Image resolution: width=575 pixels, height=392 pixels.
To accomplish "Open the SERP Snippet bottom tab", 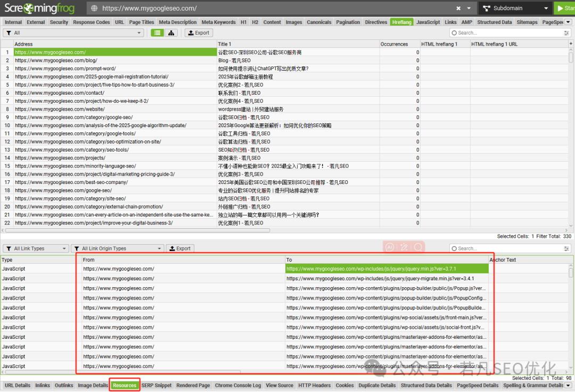I will [x=157, y=386].
